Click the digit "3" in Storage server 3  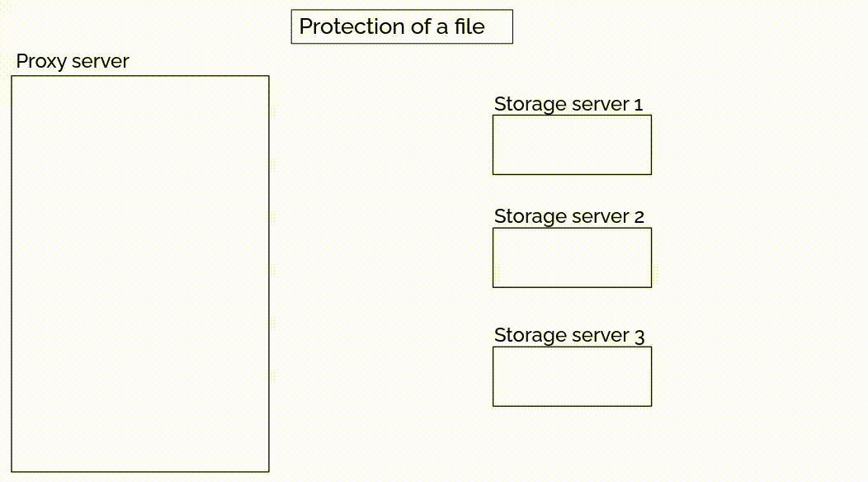[x=639, y=336]
